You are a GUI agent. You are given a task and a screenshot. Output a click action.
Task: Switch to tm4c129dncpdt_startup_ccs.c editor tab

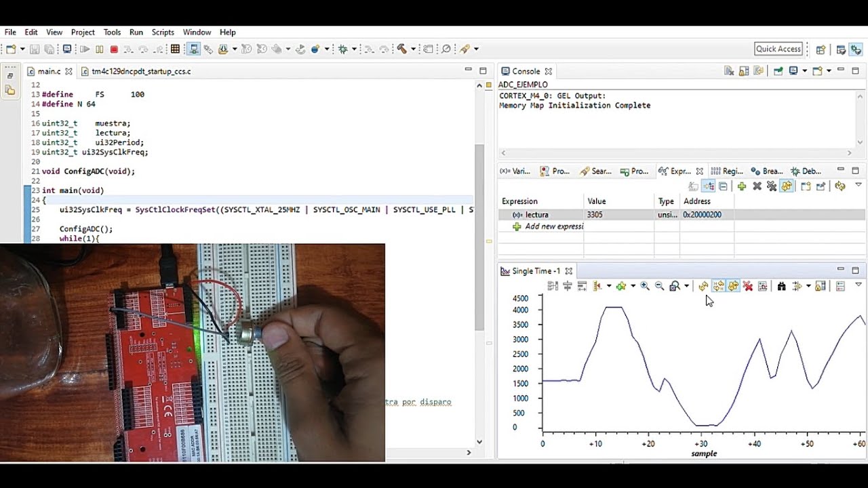[x=136, y=71]
